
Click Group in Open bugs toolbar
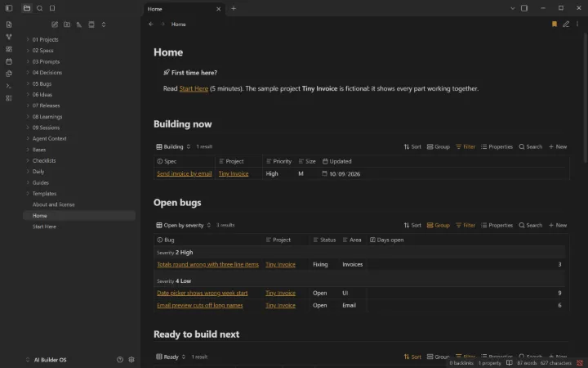(x=438, y=225)
